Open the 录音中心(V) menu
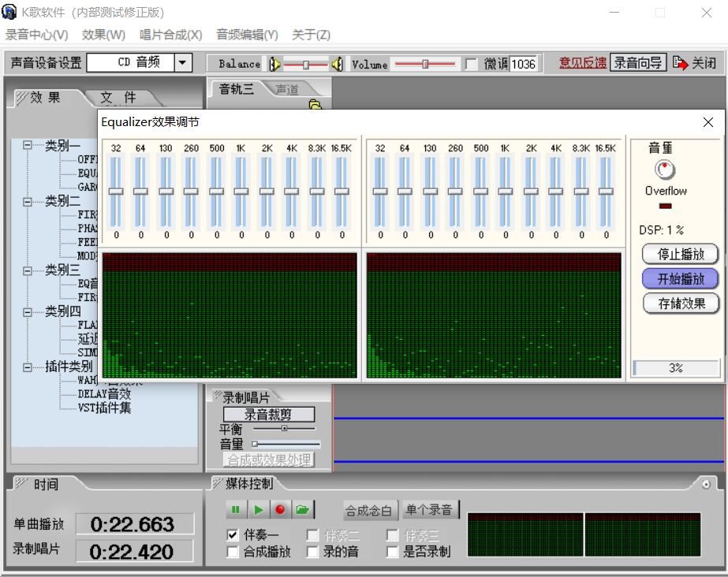The height and width of the screenshot is (577, 728). point(37,35)
